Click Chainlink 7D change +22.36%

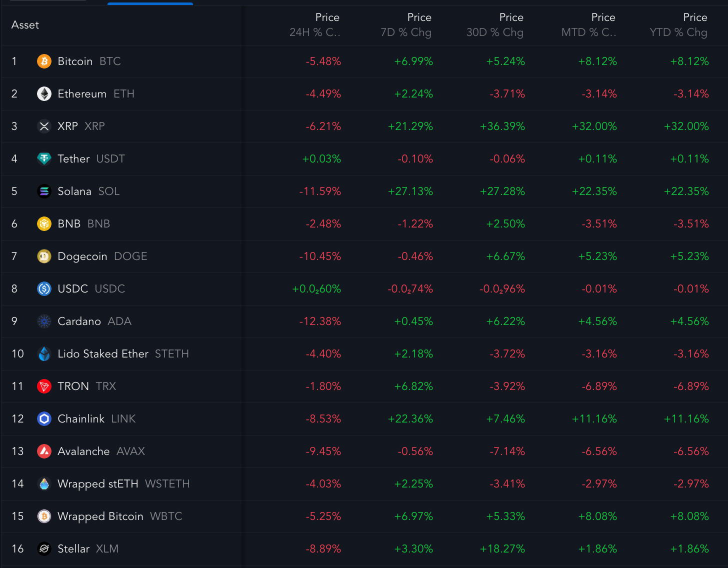[410, 419]
